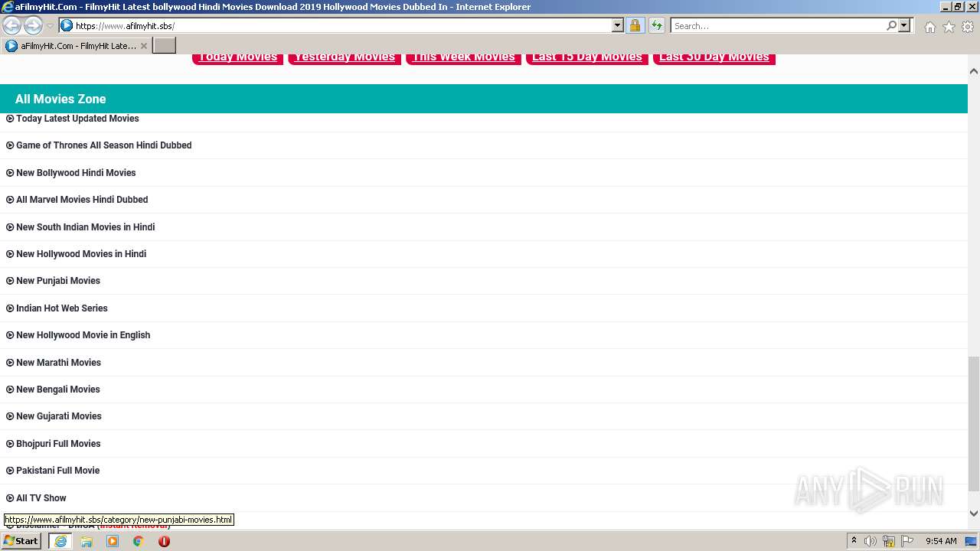980x551 pixels.
Task: Click the 9:54 AM system clock
Action: coord(941,541)
